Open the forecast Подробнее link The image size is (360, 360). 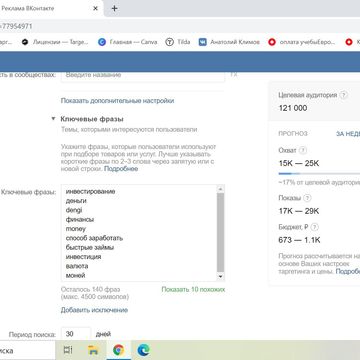pos(348,271)
